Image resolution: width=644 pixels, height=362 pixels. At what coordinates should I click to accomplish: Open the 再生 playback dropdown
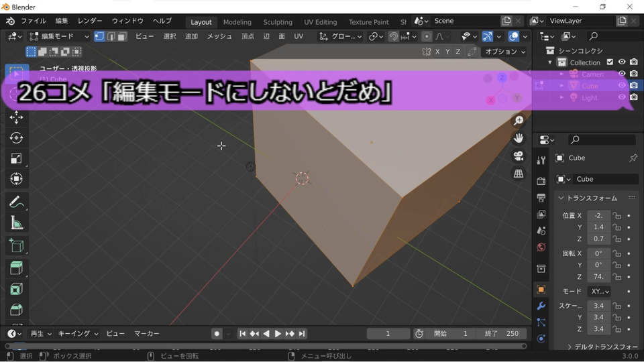click(x=41, y=334)
